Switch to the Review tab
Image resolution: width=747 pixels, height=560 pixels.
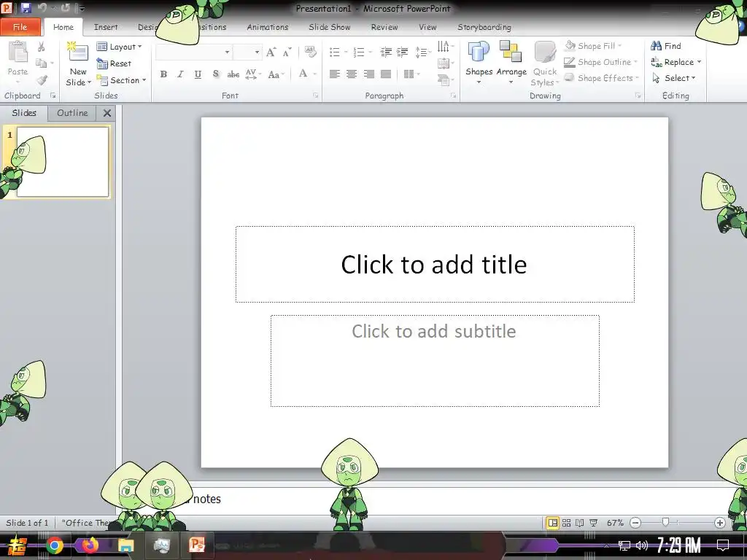pyautogui.click(x=384, y=27)
